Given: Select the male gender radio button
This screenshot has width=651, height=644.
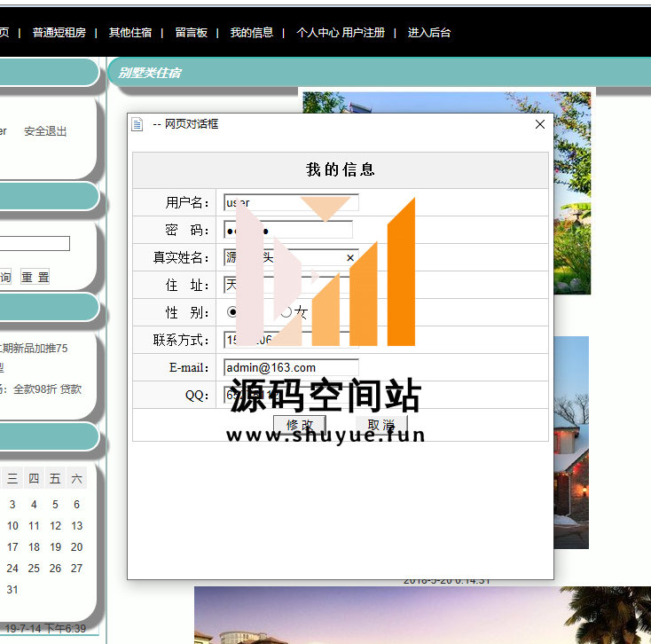Looking at the screenshot, I should 233,312.
